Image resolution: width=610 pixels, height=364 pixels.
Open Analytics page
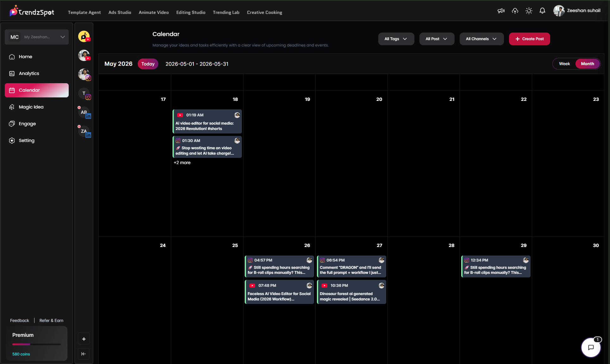click(37, 73)
